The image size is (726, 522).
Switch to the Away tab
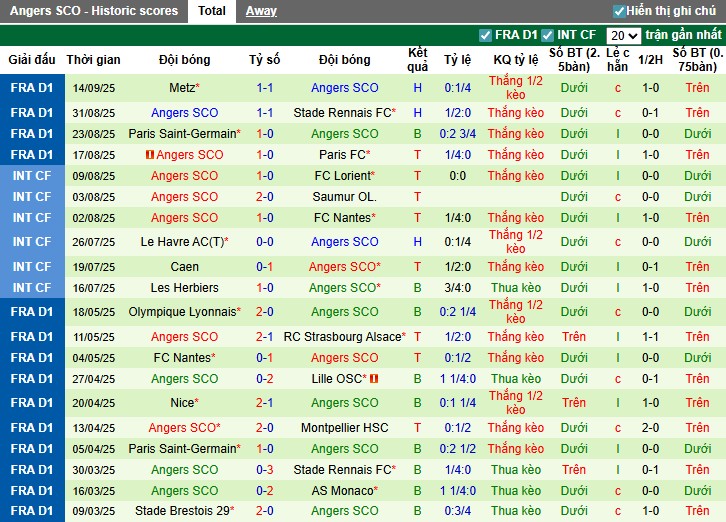[x=261, y=11]
